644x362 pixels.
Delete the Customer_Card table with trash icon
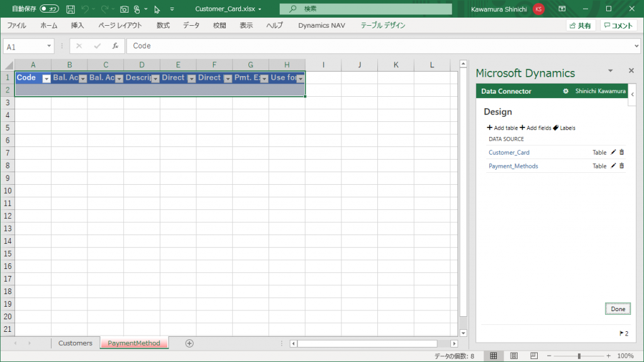pyautogui.click(x=622, y=152)
